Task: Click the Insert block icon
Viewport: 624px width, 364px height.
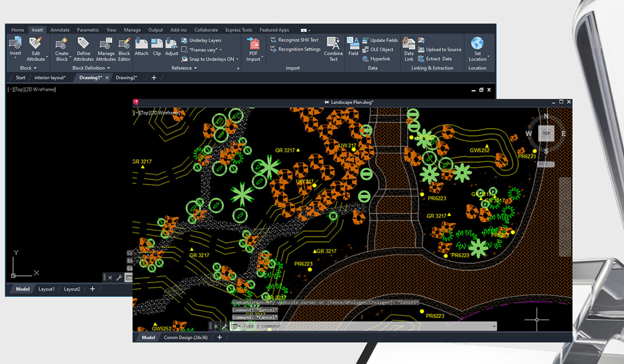Action: (15, 44)
